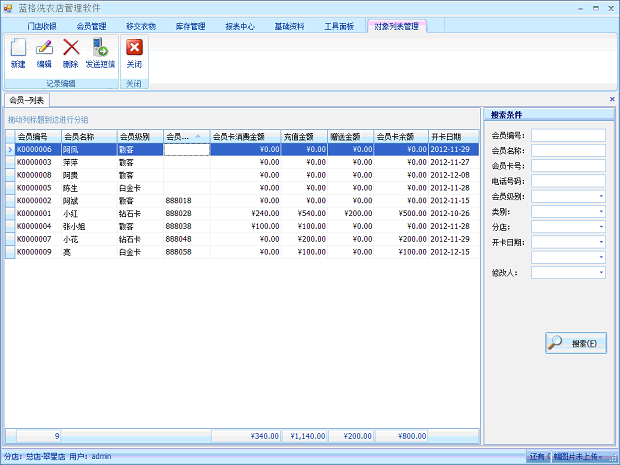The image size is (620, 465).
Task: Sort by 会员级别 column header
Action: [140, 137]
